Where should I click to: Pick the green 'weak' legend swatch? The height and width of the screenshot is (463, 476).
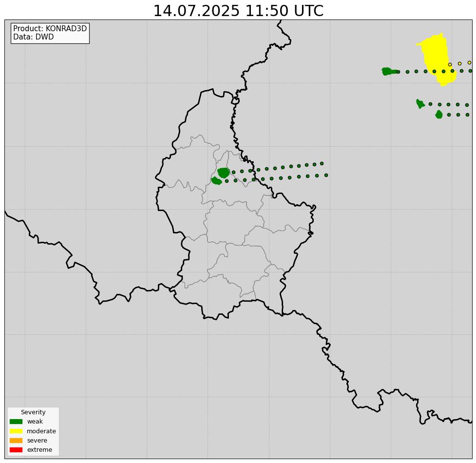pos(16,422)
